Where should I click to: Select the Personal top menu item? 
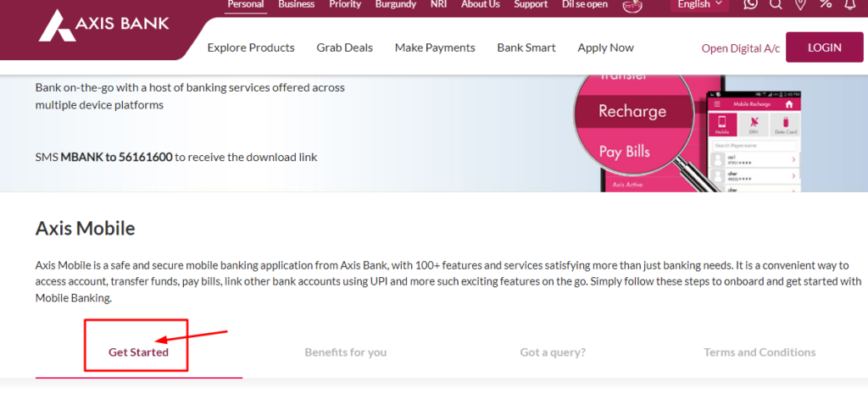(246, 4)
